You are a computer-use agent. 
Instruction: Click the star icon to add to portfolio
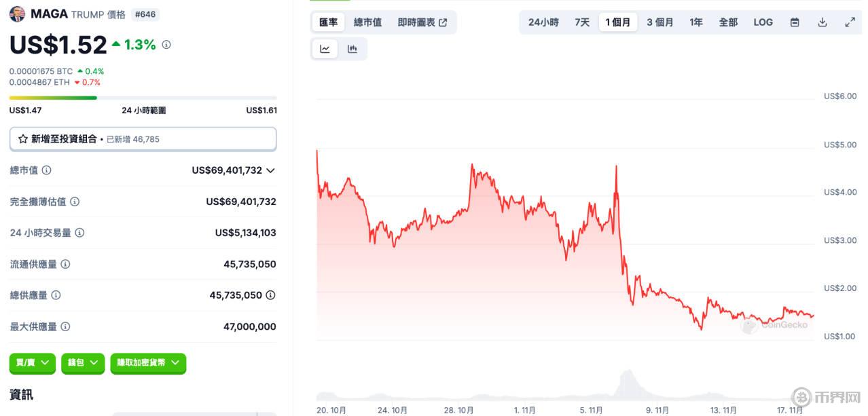(x=23, y=139)
